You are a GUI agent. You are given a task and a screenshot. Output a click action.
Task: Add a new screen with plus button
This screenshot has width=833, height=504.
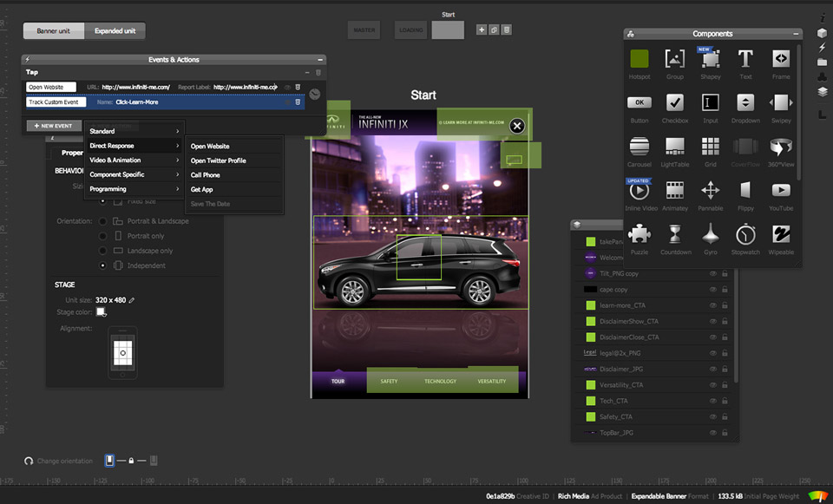[482, 29]
